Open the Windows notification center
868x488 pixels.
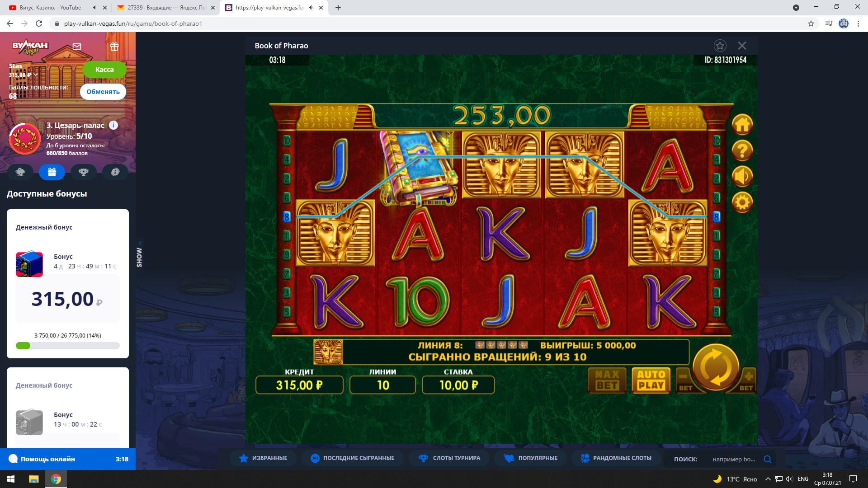853,479
